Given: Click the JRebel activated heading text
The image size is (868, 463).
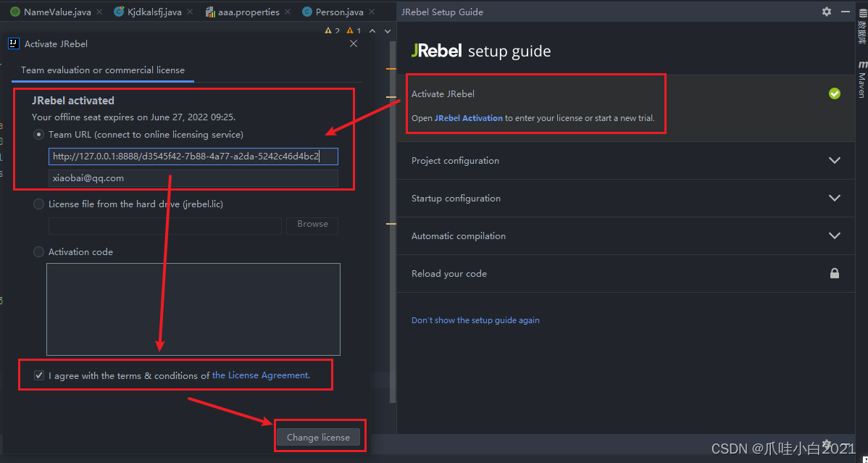Looking at the screenshot, I should click(x=73, y=101).
